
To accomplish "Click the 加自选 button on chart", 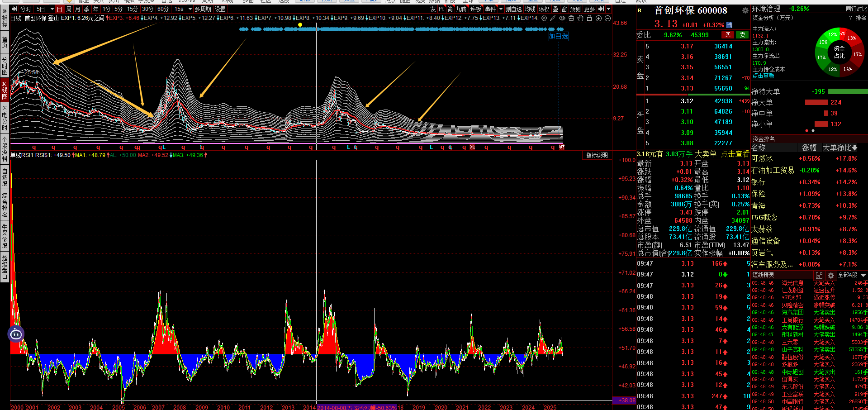I will (x=558, y=36).
